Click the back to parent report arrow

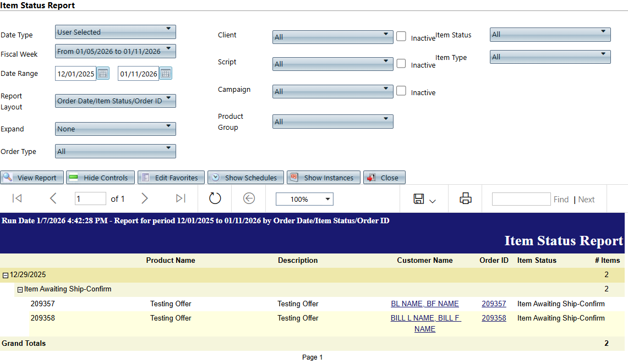pyautogui.click(x=249, y=199)
